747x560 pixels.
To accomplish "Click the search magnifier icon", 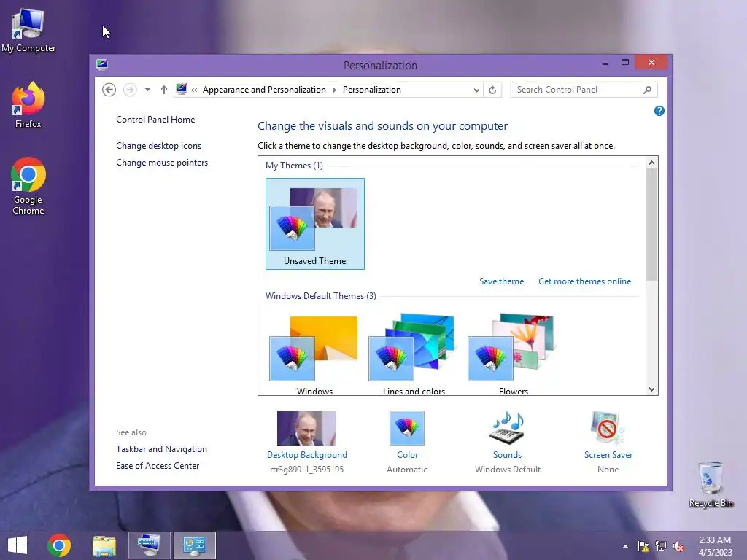I will click(x=647, y=90).
